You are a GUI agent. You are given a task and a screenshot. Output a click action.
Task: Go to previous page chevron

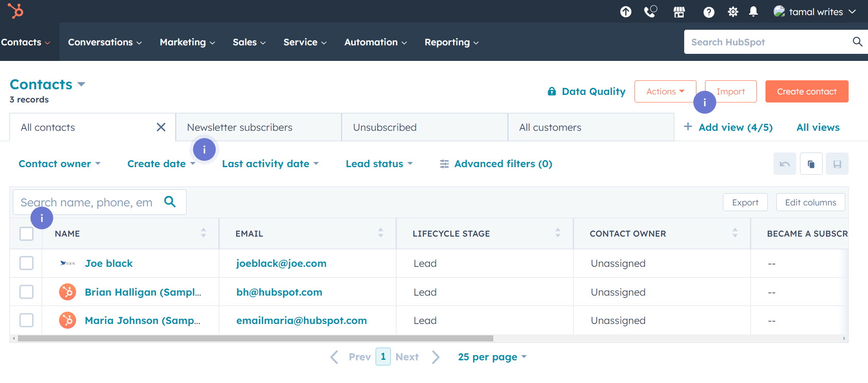tap(334, 357)
